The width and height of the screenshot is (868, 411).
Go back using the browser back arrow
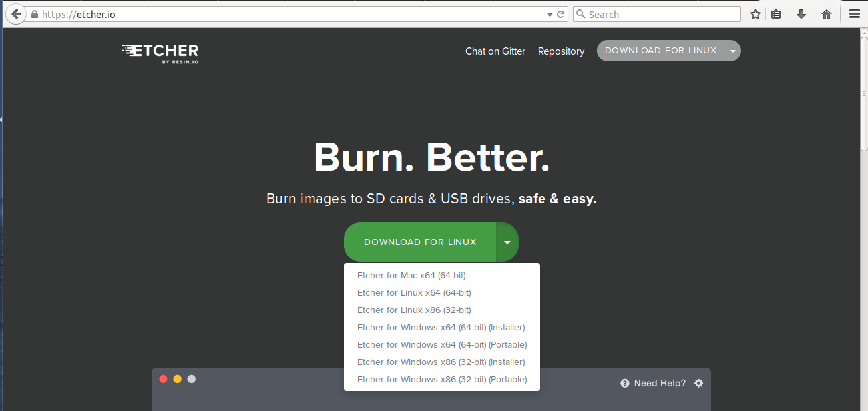15,14
